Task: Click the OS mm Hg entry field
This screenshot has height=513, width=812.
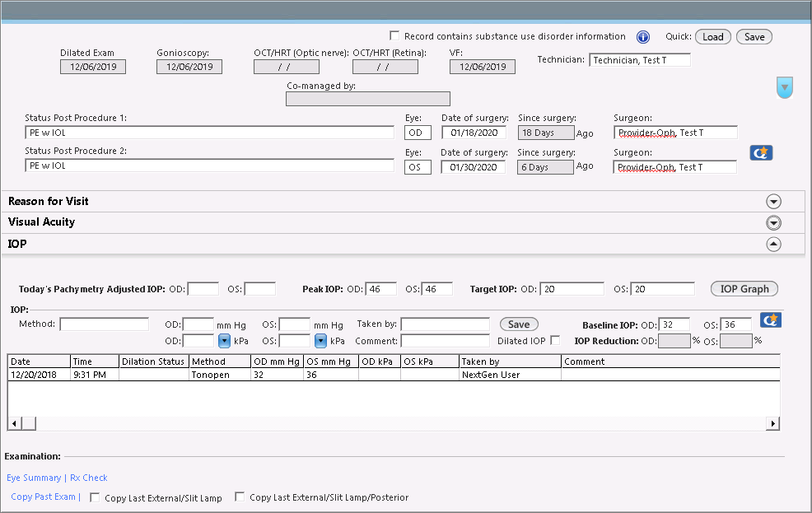Action: point(295,324)
